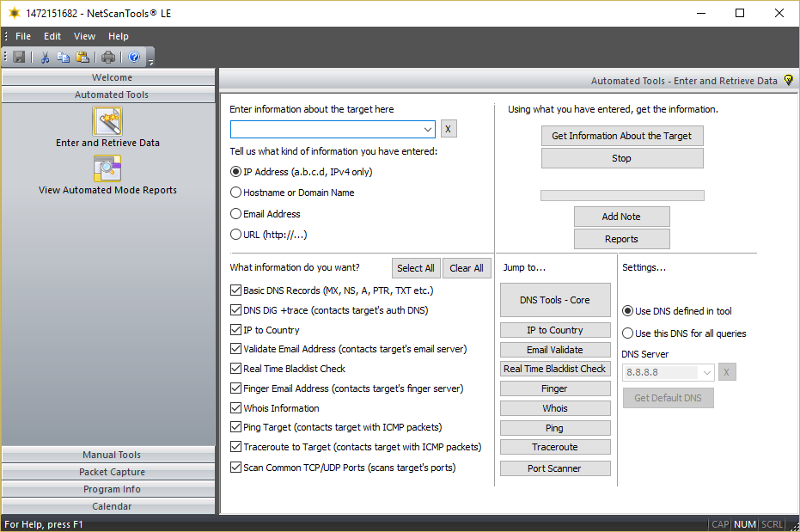This screenshot has height=532, width=800.
Task: Jump to Whois tool
Action: tap(555, 408)
